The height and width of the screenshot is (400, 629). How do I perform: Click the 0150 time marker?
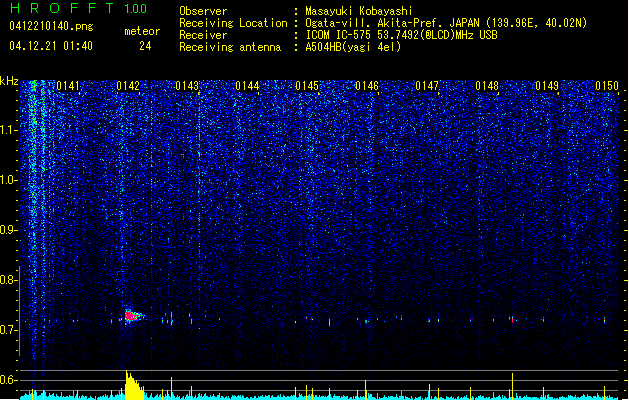(607, 86)
